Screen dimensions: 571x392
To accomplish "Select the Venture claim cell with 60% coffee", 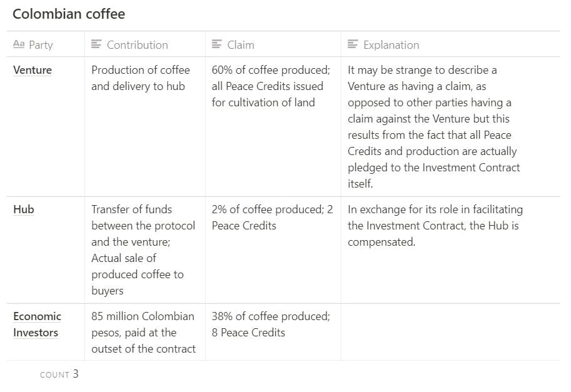I will 273,126.
